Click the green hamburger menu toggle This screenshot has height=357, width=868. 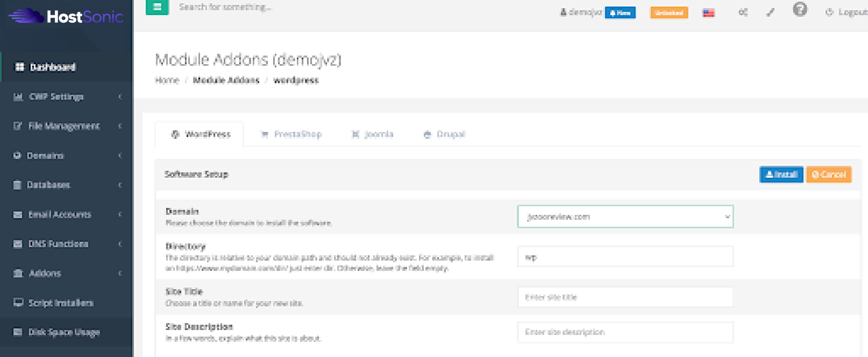click(x=157, y=7)
